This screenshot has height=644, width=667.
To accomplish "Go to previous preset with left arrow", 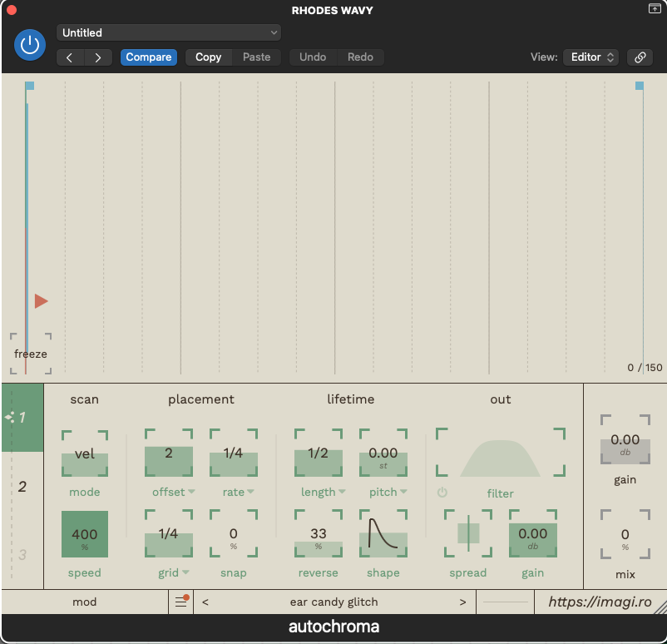I will click(x=70, y=57).
